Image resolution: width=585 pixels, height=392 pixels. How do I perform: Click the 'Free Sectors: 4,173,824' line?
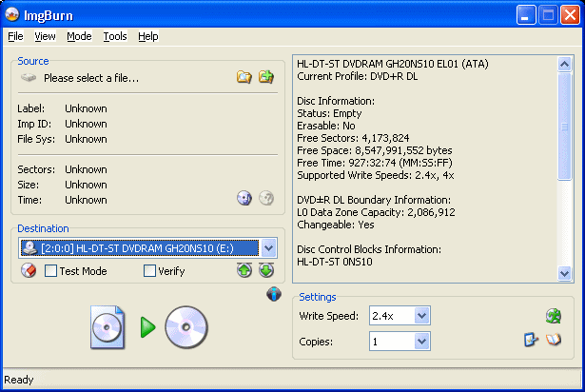tap(353, 138)
